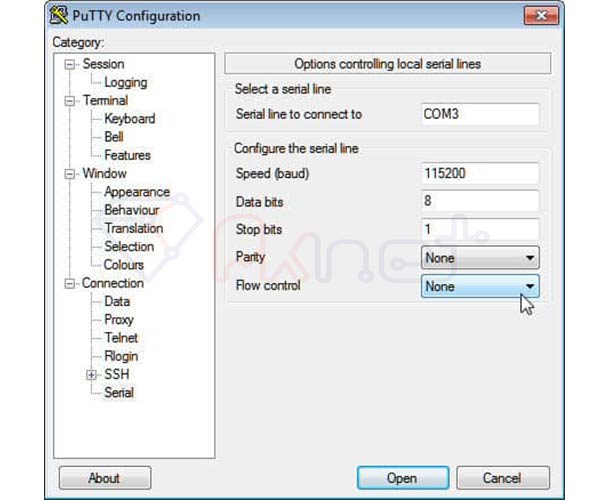Expand the SSH tree node
Image resolution: width=600 pixels, height=500 pixels.
91,375
